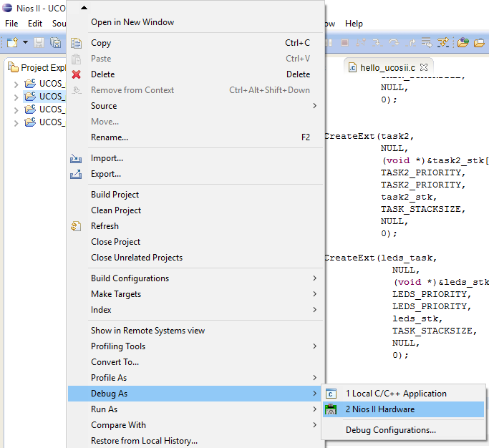This screenshot has height=448, width=489.
Task: Click the Disconnect debug toolbar icon
Action: 361,42
